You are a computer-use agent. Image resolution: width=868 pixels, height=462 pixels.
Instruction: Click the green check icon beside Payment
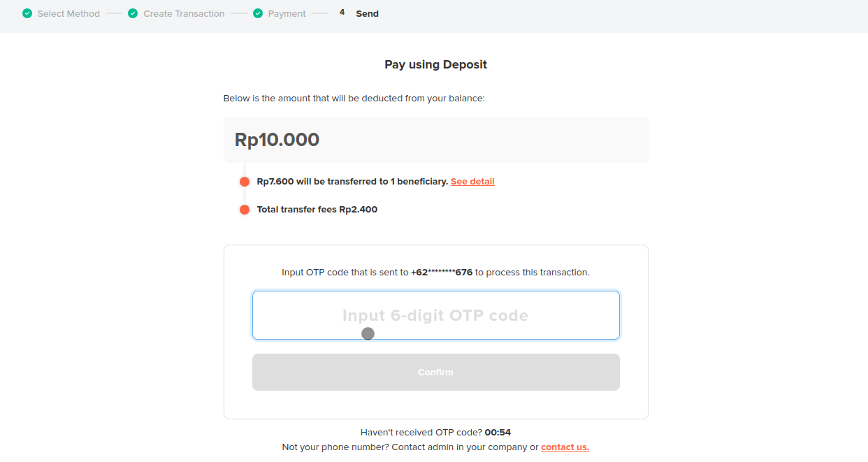pos(258,13)
